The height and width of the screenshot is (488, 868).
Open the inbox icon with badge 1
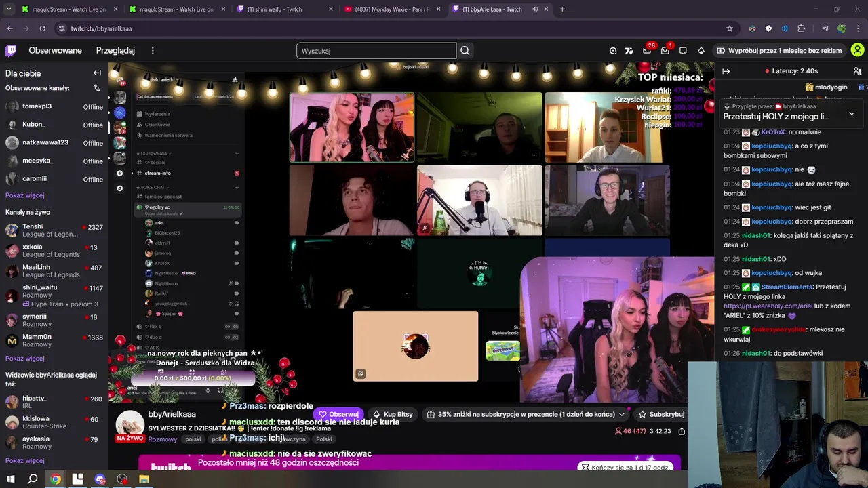pos(665,50)
